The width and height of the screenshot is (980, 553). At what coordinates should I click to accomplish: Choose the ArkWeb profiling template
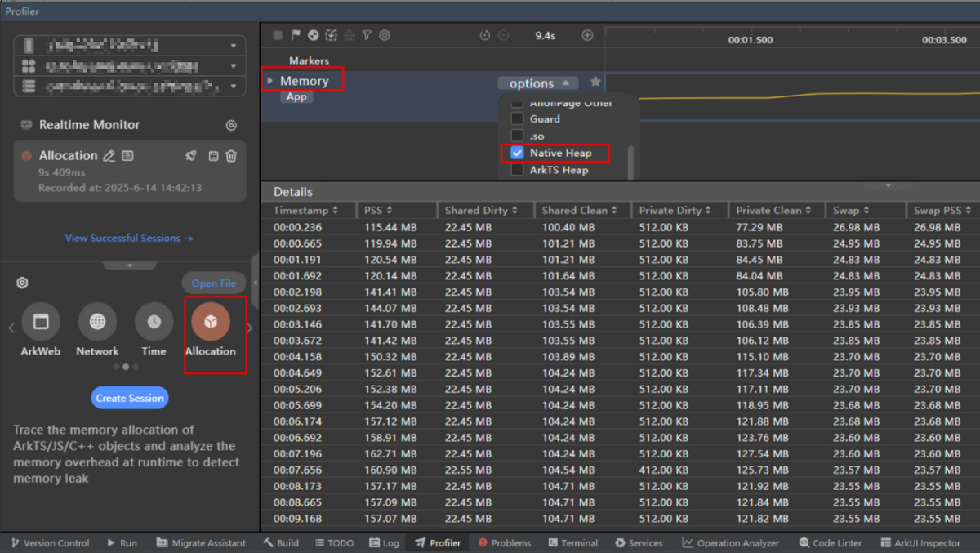[41, 323]
